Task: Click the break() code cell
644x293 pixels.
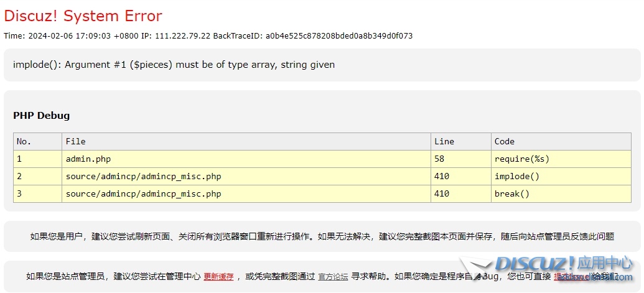Action: tap(511, 193)
